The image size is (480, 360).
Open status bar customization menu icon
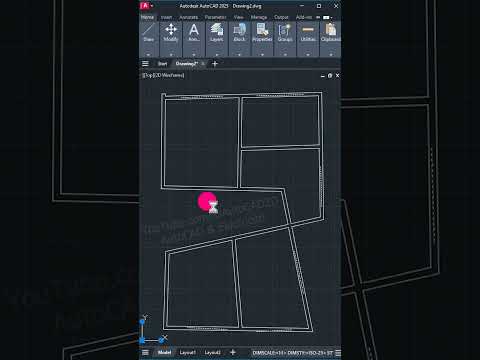click(x=338, y=353)
